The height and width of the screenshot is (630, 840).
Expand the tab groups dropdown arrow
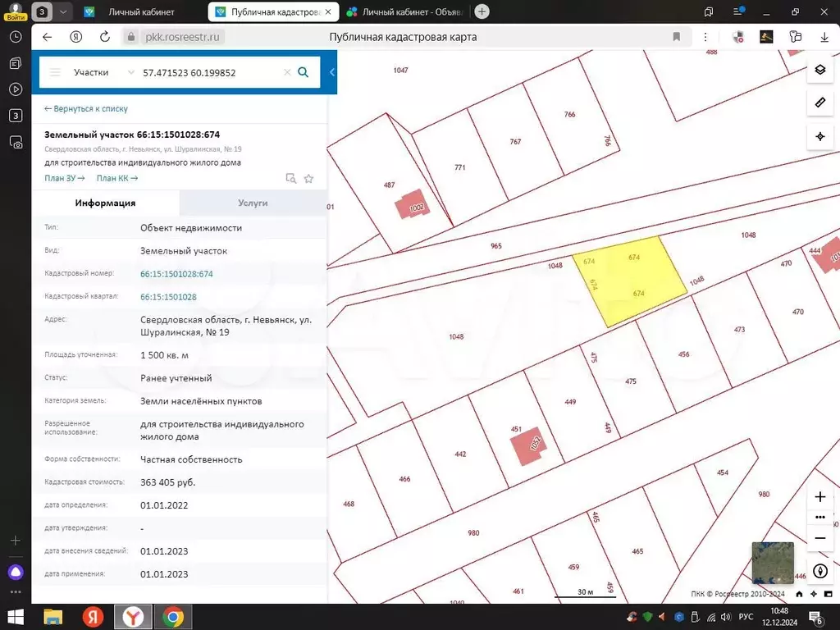click(63, 11)
